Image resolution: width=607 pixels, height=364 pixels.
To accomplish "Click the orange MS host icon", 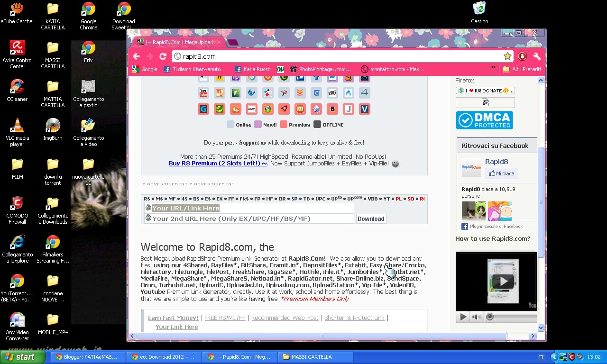I will [220, 93].
